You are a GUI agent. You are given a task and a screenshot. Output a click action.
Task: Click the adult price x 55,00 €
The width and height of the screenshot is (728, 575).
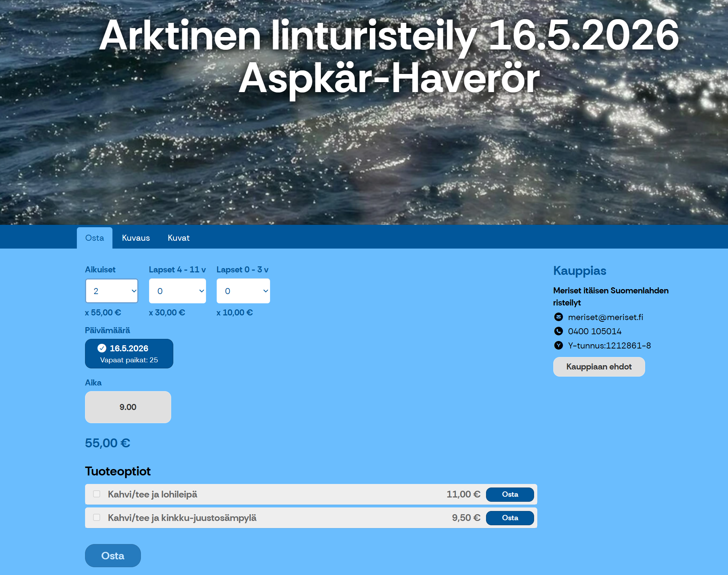pos(103,313)
